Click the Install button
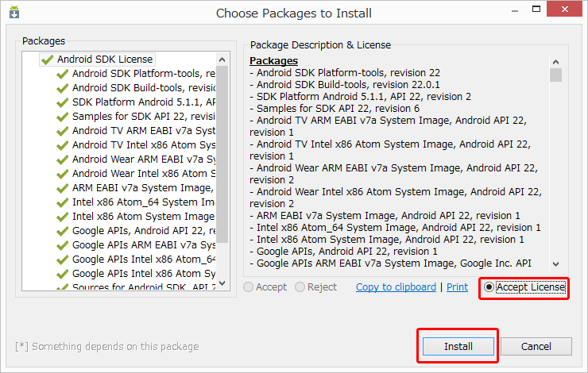This screenshot has width=588, height=373. click(458, 346)
